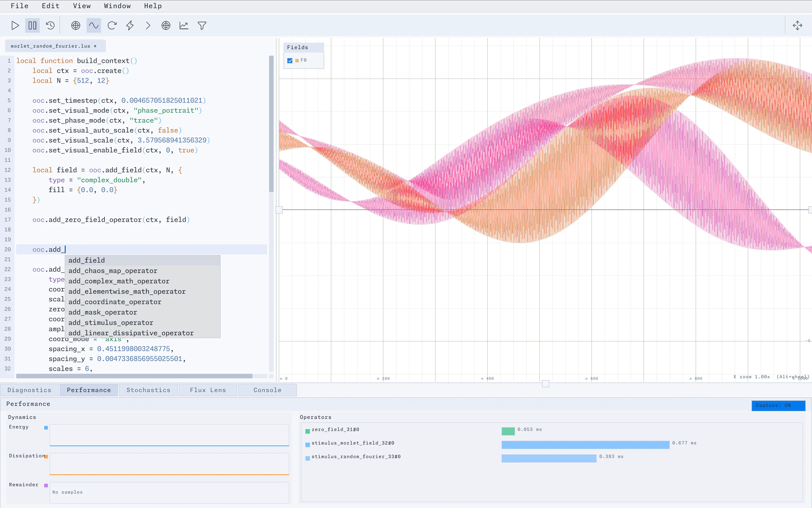812x508 pixels.
Task: Toggle the sine wave view icon
Action: click(x=94, y=25)
